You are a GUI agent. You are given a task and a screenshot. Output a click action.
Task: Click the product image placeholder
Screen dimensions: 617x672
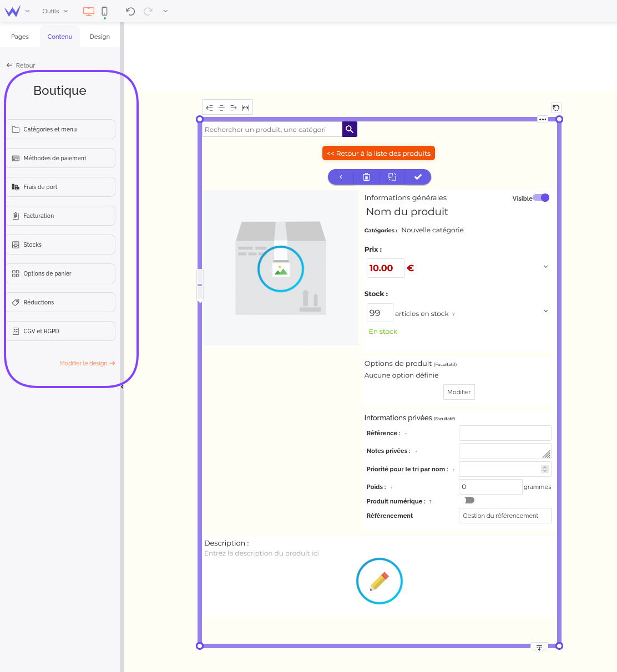tap(281, 268)
